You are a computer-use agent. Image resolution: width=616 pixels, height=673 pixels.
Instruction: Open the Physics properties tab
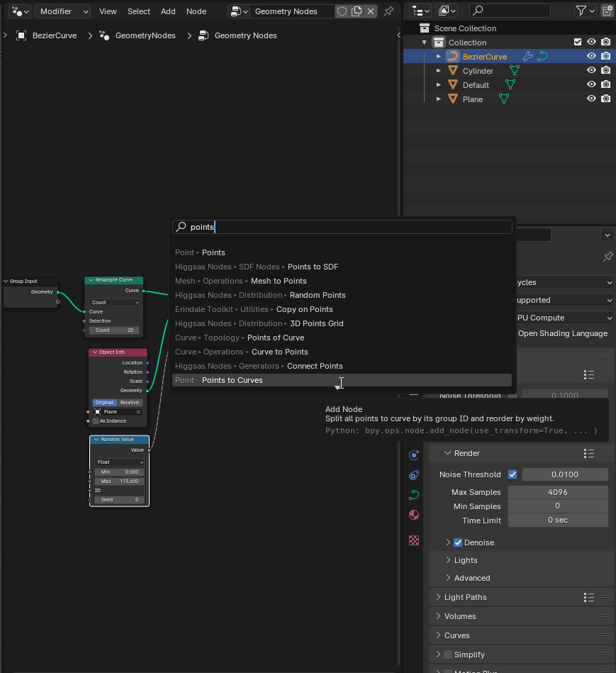click(x=414, y=455)
